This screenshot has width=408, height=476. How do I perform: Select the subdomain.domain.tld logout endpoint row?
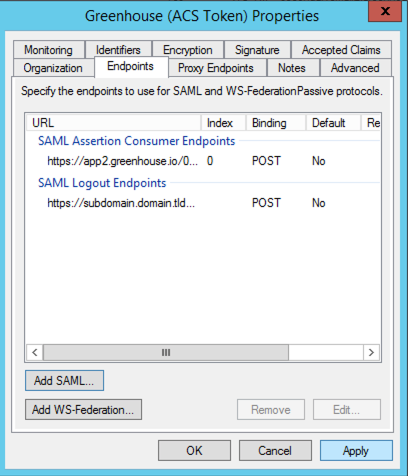[x=203, y=203]
